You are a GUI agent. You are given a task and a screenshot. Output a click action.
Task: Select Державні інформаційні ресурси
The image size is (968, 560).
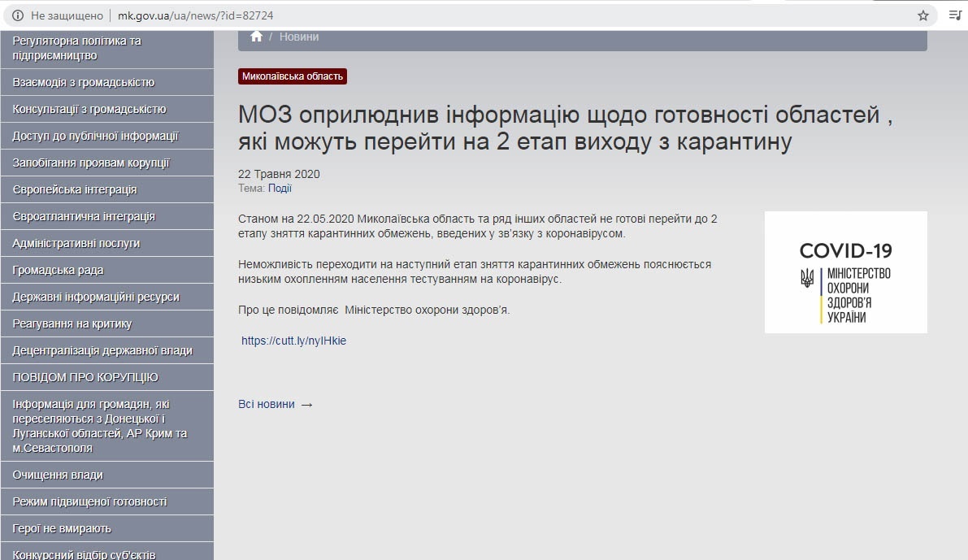coord(107,297)
